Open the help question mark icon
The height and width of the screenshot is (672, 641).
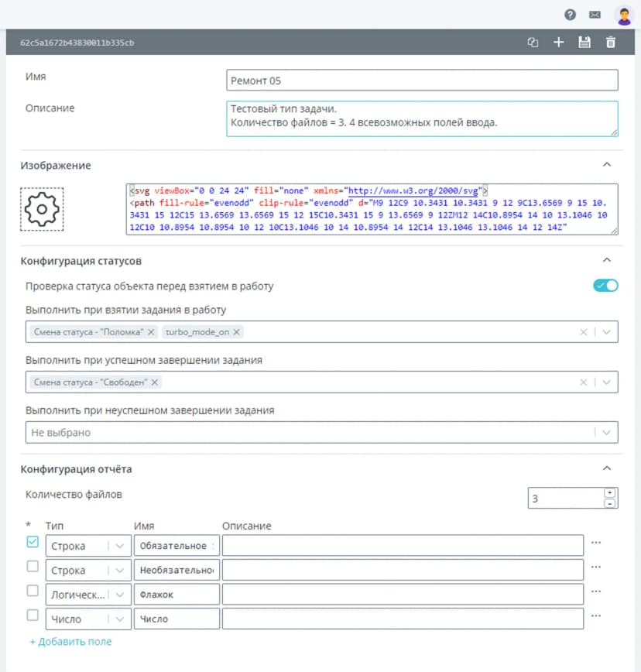(x=570, y=15)
